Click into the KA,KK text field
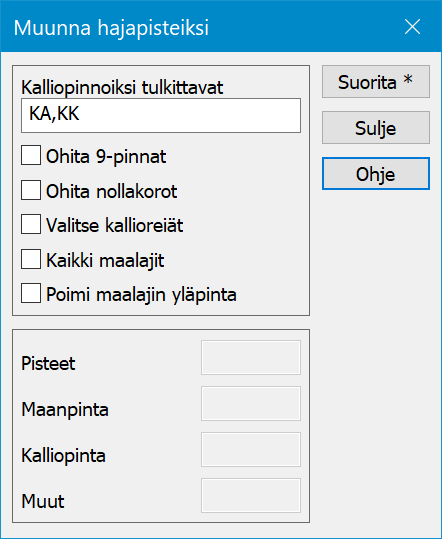 pos(161,116)
